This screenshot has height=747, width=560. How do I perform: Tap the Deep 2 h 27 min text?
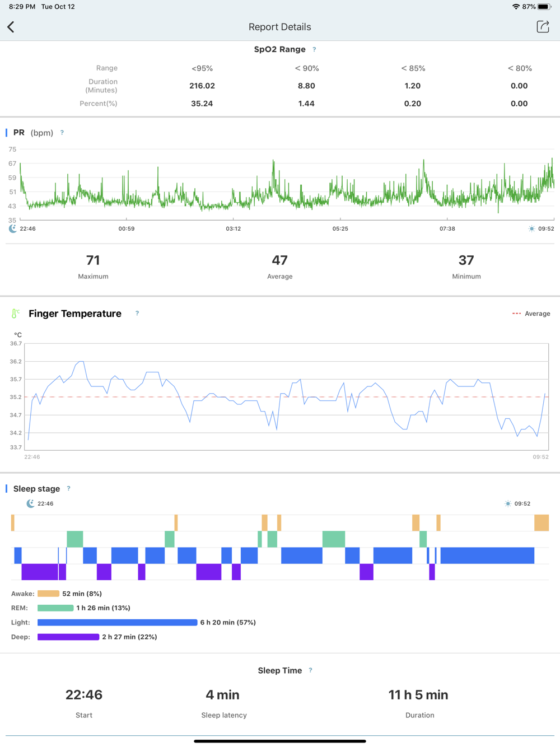coord(129,637)
